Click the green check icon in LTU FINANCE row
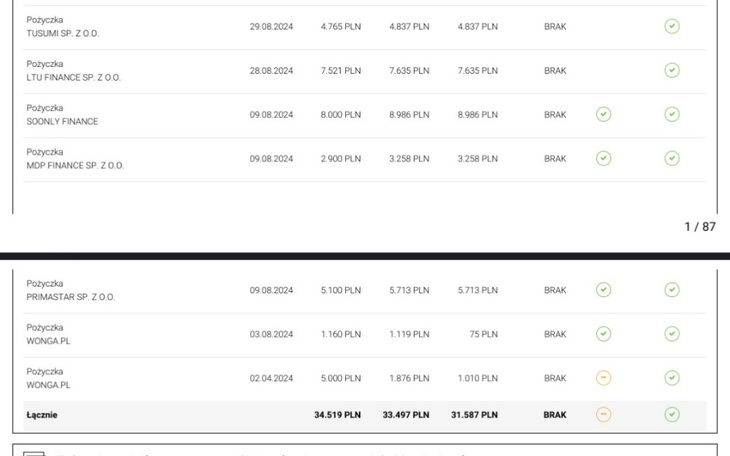 pyautogui.click(x=672, y=70)
